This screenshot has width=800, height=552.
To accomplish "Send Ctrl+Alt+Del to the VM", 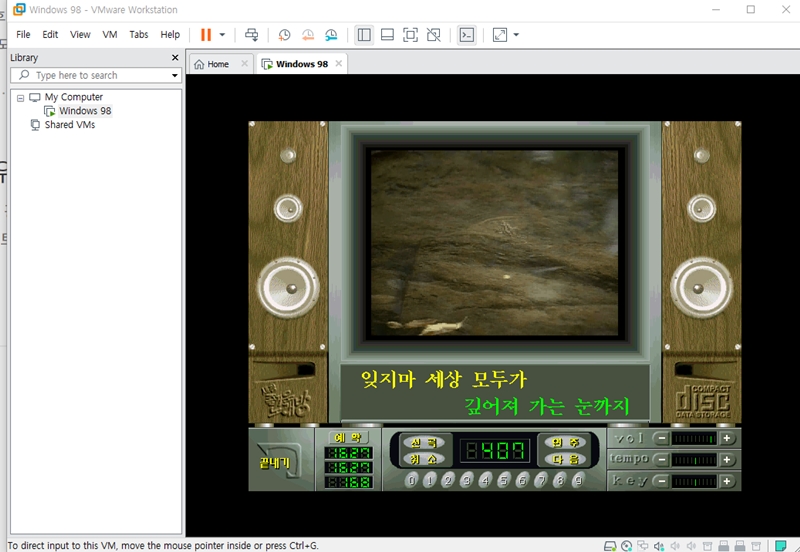I will 252,35.
